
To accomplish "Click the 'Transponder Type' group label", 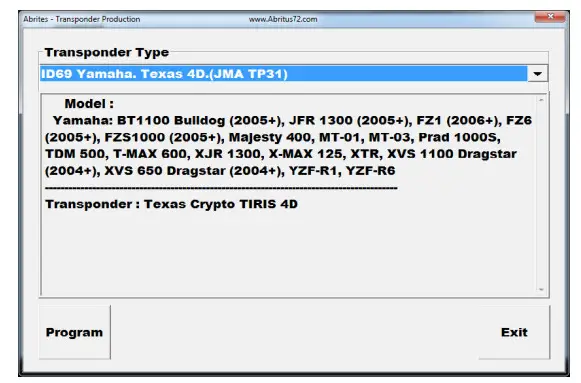I will coord(107,53).
